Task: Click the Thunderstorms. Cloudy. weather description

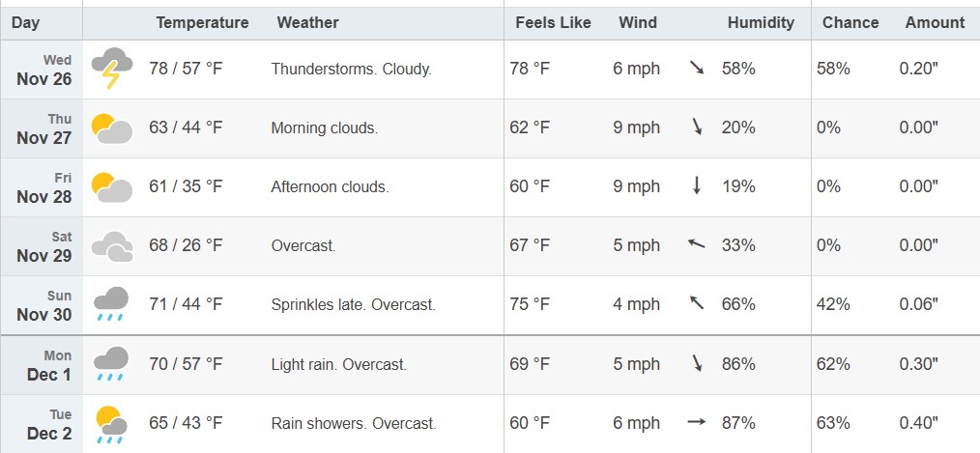Action: click(352, 69)
